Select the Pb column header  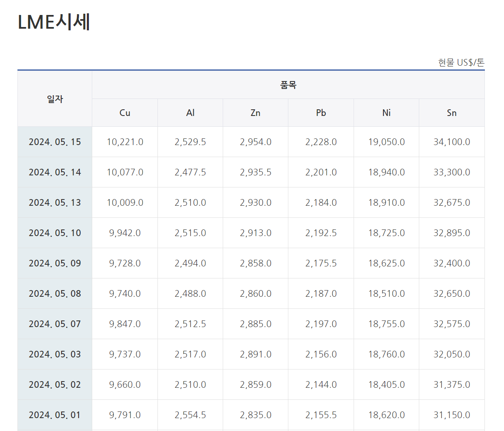tap(321, 113)
